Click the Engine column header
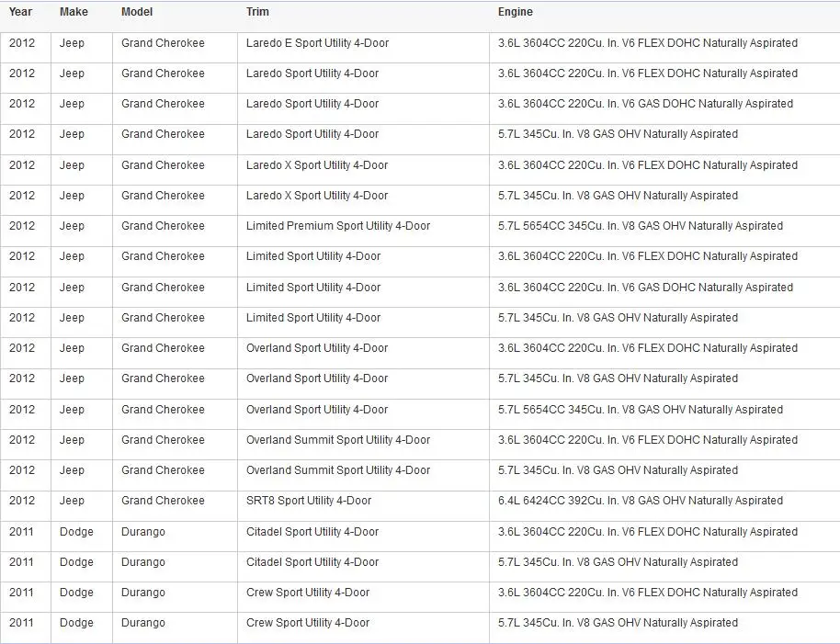 516,12
